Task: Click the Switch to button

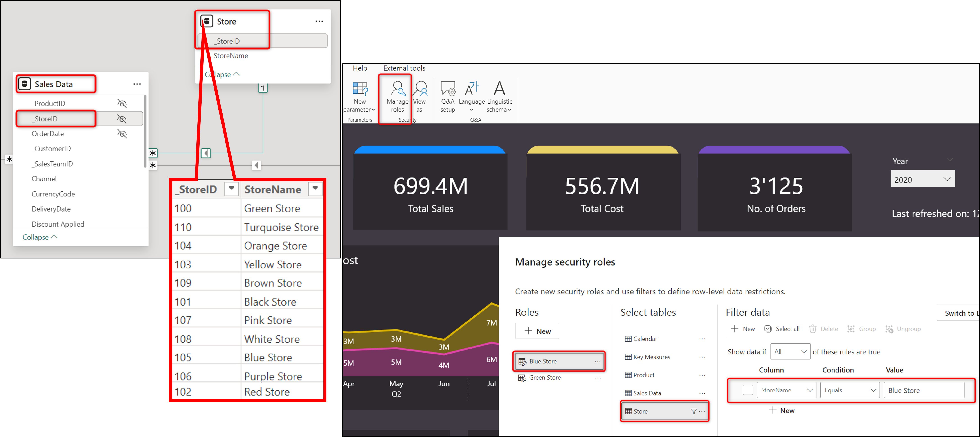Action: pos(959,313)
